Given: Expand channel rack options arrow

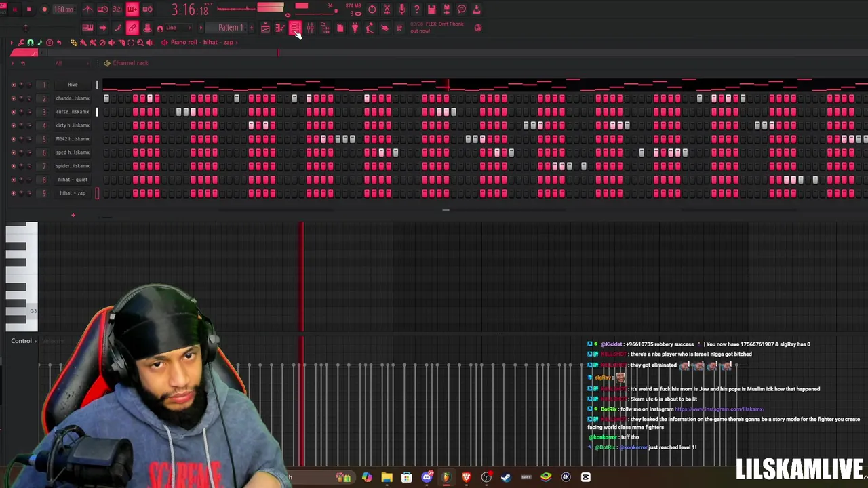Looking at the screenshot, I should tap(13, 63).
